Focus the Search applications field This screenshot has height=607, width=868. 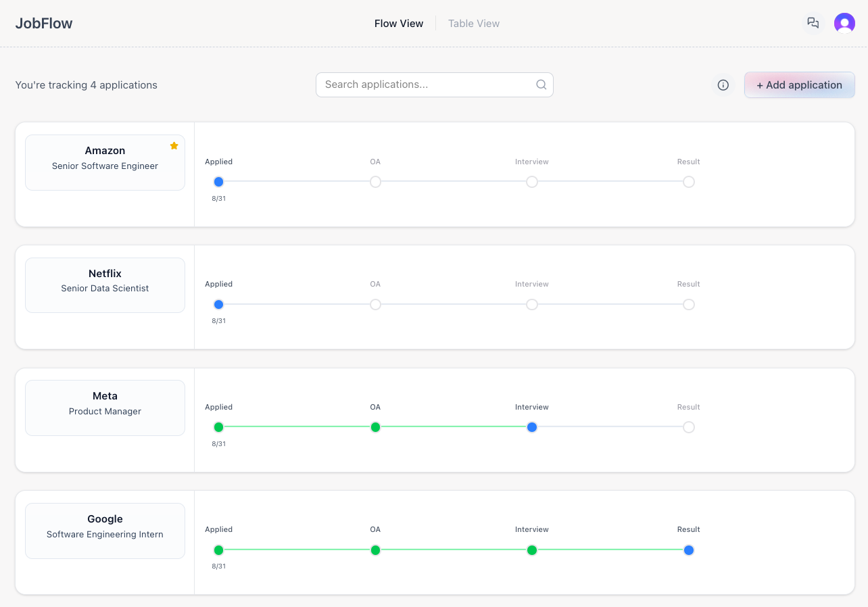(426, 85)
